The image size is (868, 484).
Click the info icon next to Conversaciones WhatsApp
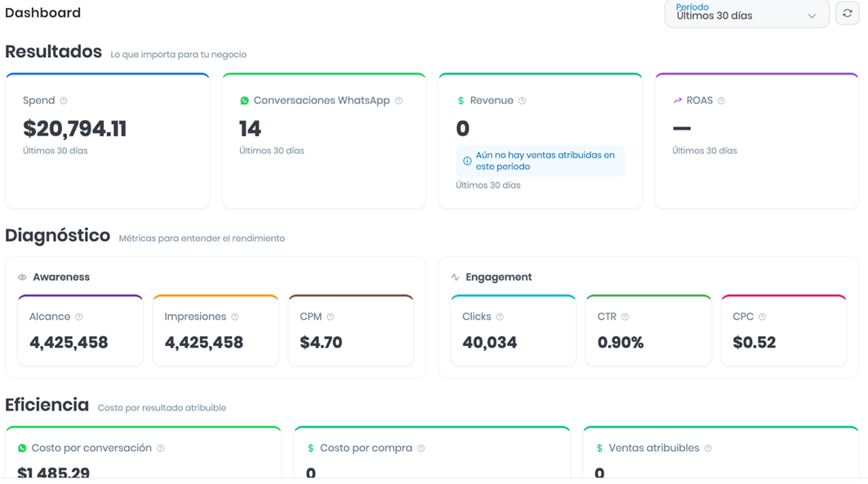[x=398, y=100]
